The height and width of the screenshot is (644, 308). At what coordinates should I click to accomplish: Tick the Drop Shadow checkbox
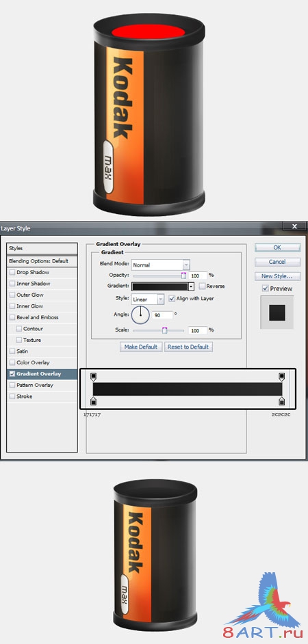coord(12,272)
